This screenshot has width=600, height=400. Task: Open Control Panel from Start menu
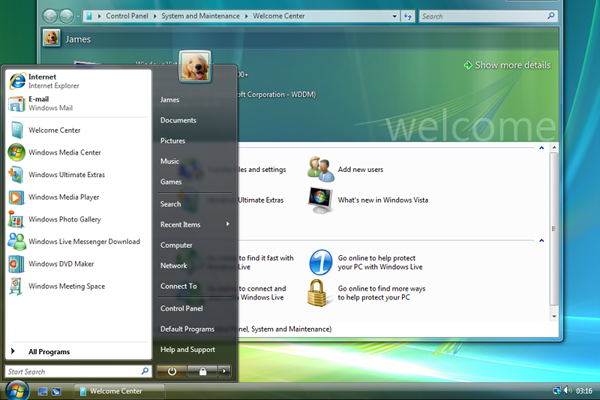181,308
